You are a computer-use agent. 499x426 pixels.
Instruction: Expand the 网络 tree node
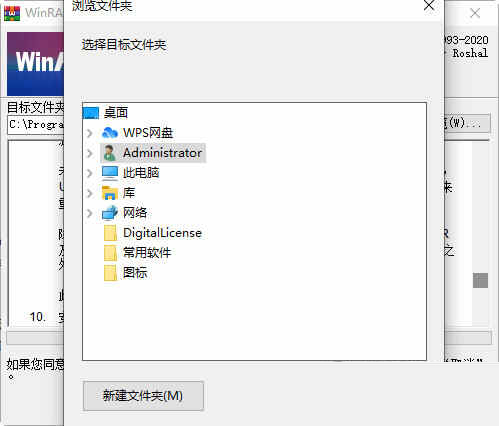89,213
